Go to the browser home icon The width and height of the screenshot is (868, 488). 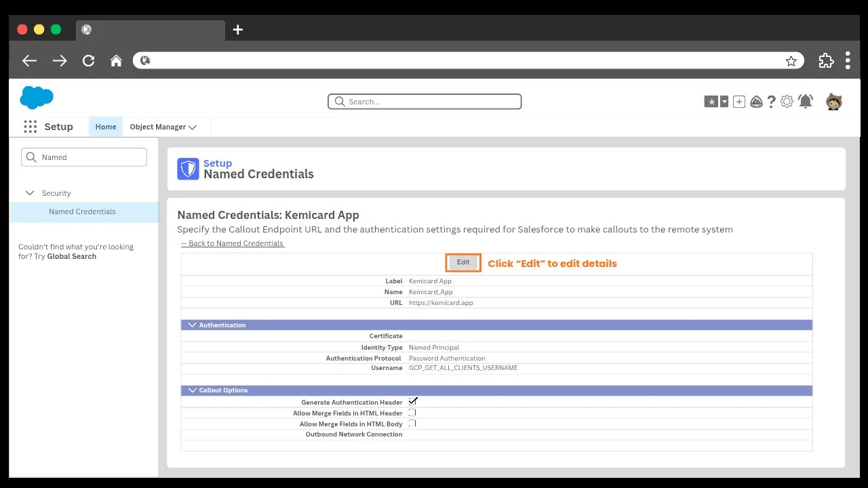tap(116, 61)
